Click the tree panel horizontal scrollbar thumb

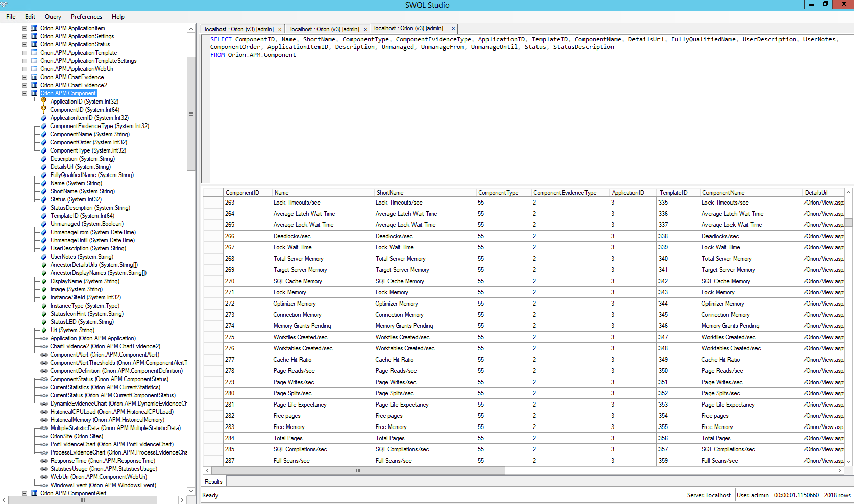click(x=82, y=500)
